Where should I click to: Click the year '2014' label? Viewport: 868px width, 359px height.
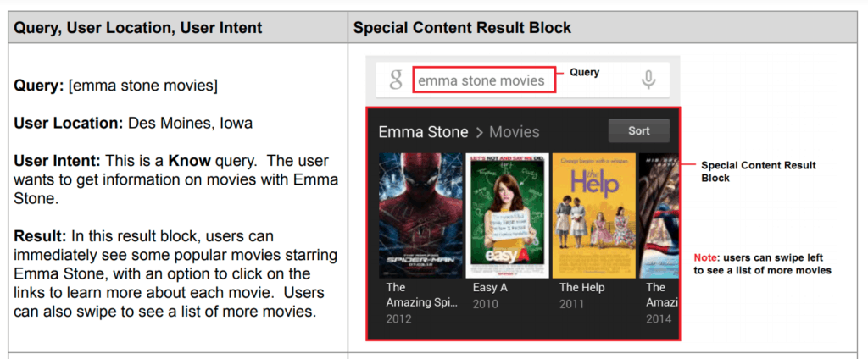point(659,319)
